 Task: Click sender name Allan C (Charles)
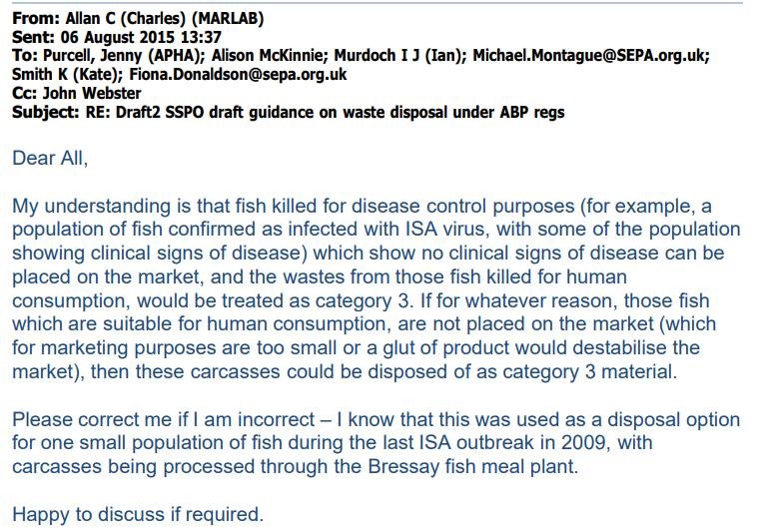point(127,19)
